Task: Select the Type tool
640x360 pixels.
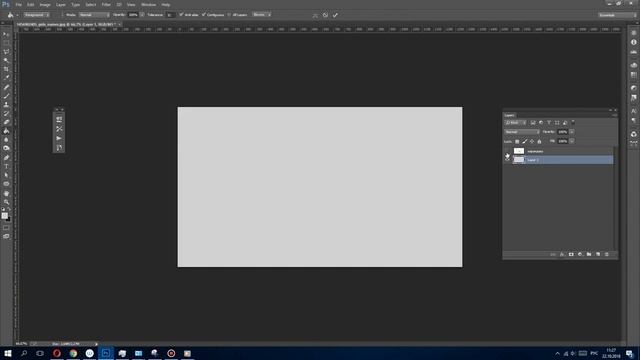Action: coord(6,166)
